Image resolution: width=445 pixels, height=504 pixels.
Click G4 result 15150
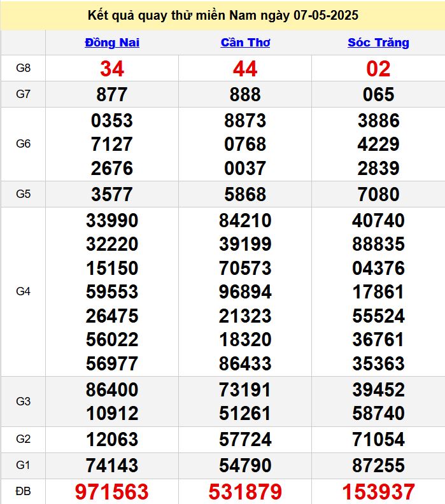(x=112, y=268)
